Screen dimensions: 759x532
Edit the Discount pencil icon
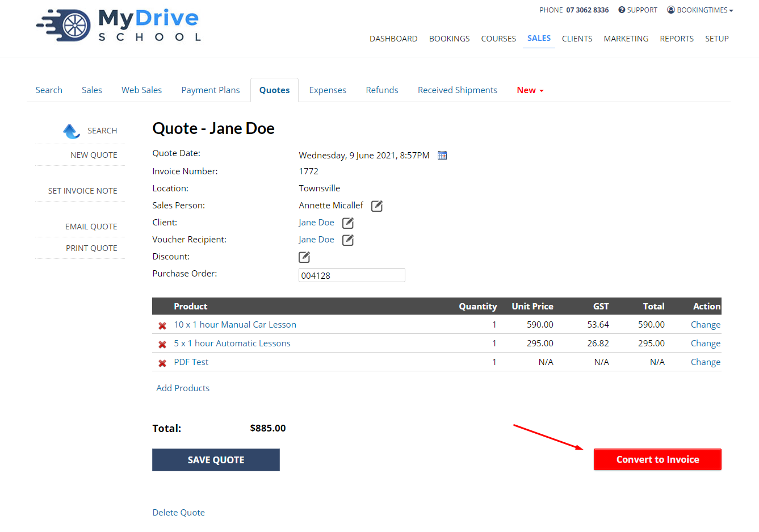(x=304, y=257)
